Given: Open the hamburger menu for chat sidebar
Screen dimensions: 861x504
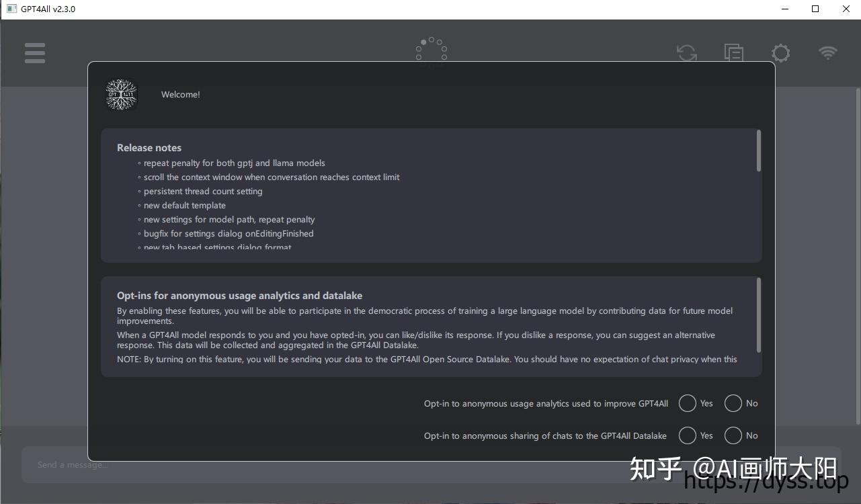Looking at the screenshot, I should pos(34,53).
